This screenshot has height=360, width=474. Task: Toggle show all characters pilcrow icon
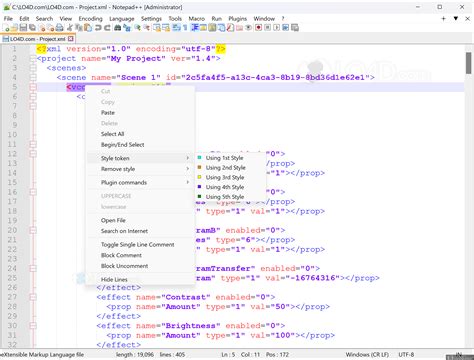(185, 28)
